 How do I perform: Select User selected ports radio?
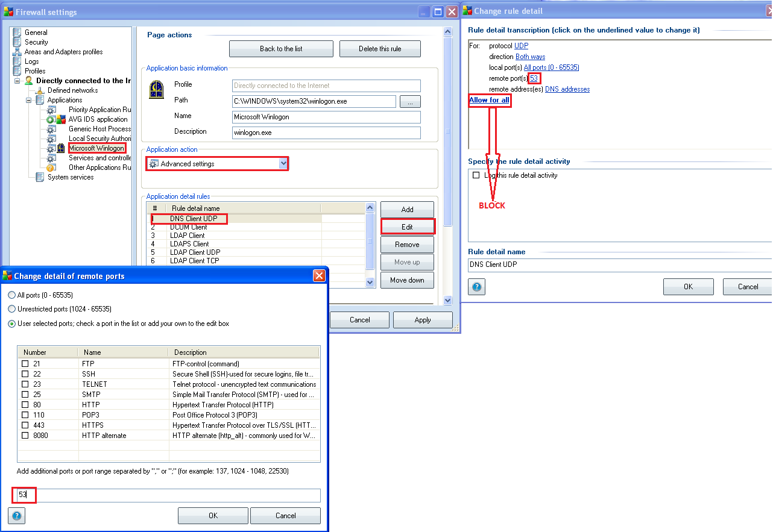click(12, 324)
